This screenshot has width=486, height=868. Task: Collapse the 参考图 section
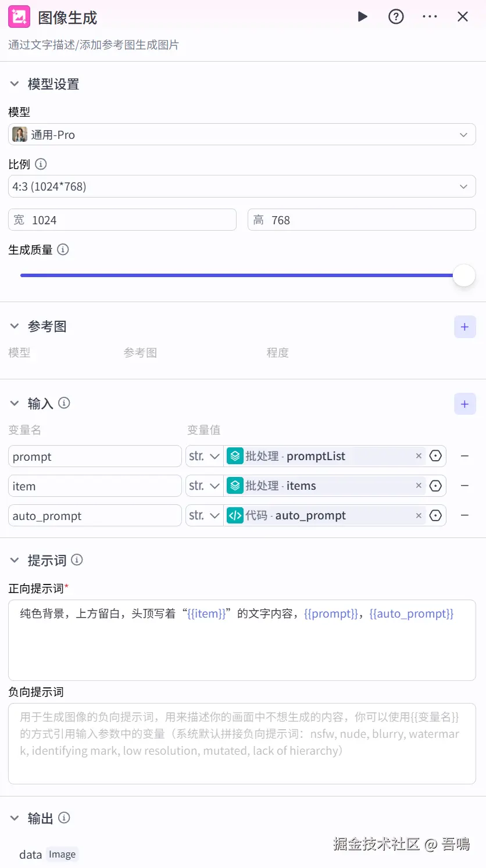(15, 327)
